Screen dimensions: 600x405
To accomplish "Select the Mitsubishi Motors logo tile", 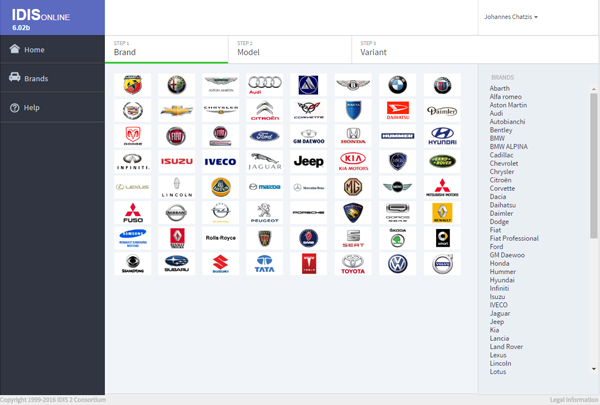I will coord(442,187).
